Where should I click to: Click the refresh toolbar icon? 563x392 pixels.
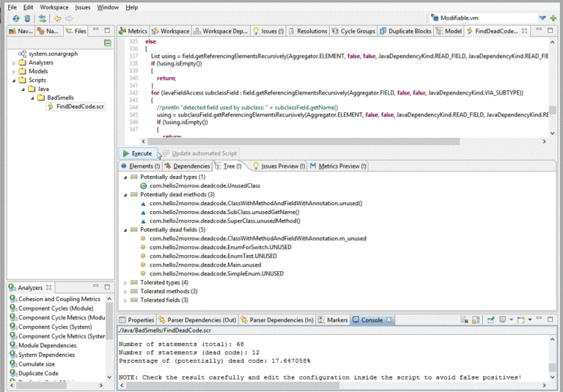pyautogui.click(x=16, y=18)
